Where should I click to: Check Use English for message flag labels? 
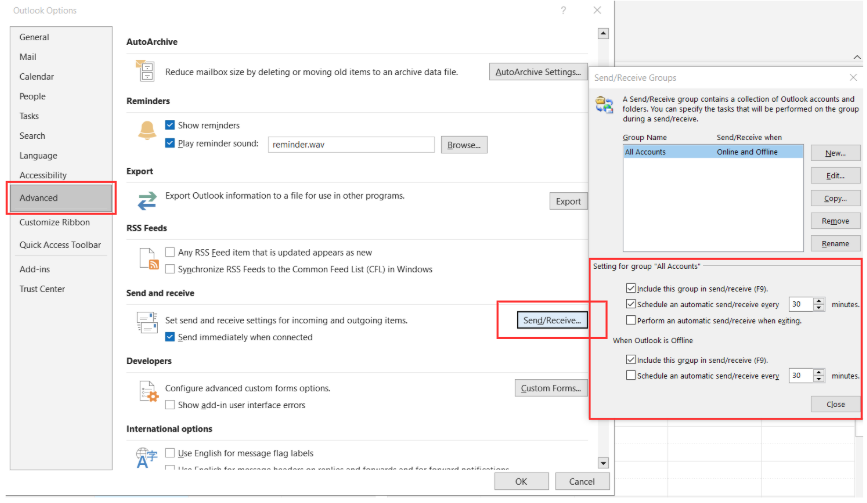pos(170,453)
